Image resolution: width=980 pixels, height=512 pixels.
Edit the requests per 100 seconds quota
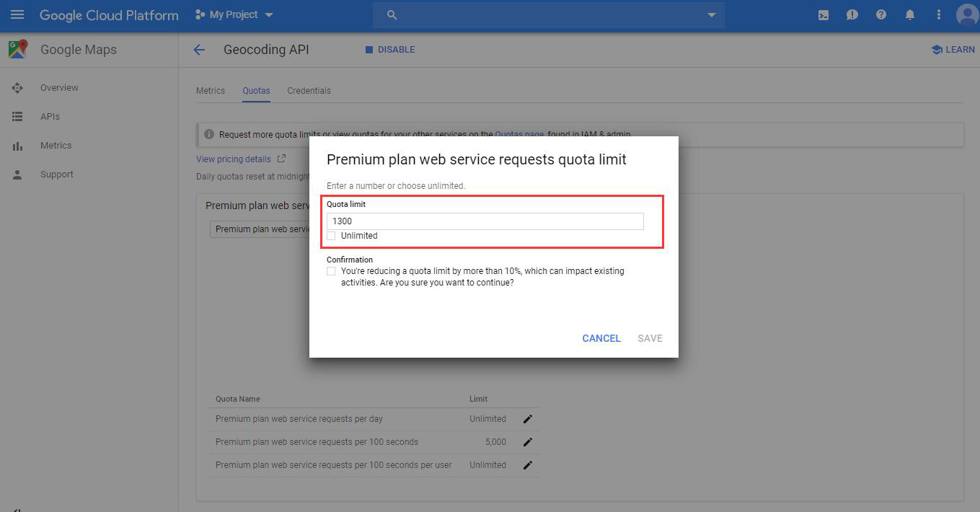[x=528, y=442]
